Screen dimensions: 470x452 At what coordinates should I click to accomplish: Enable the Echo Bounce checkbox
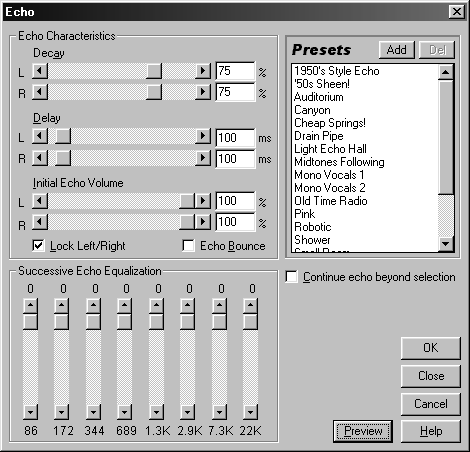pos(189,246)
